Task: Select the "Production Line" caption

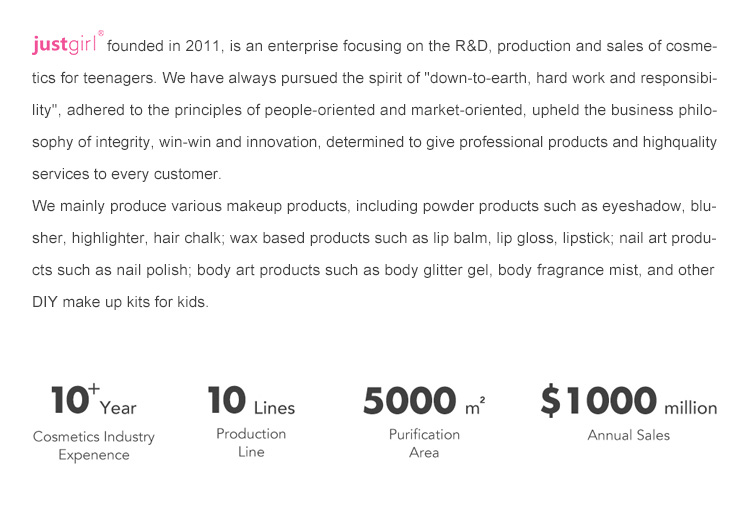Action: (251, 443)
